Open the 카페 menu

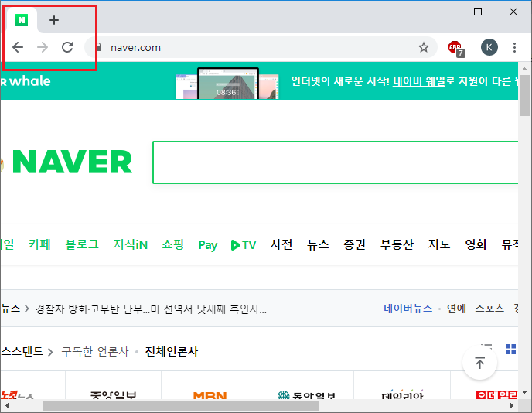point(39,244)
